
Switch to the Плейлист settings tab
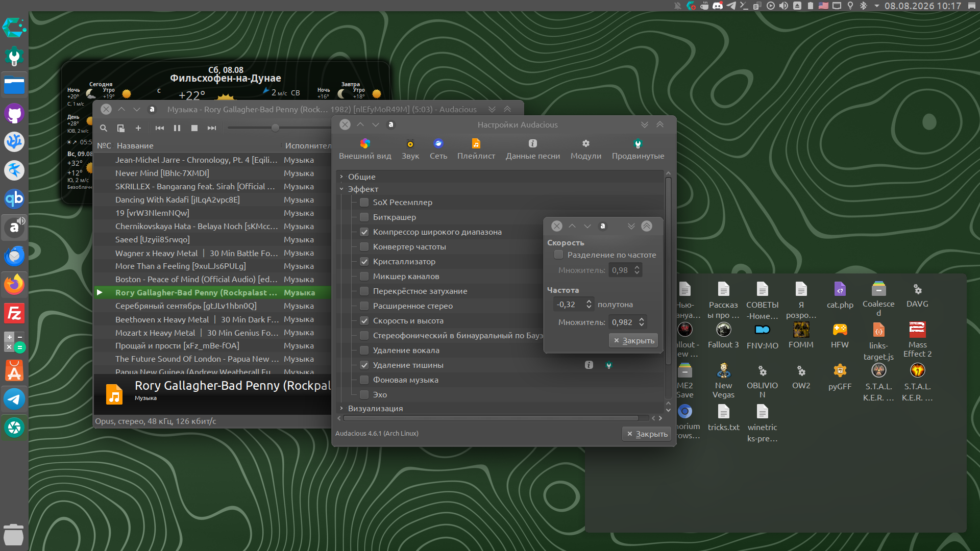pyautogui.click(x=476, y=149)
